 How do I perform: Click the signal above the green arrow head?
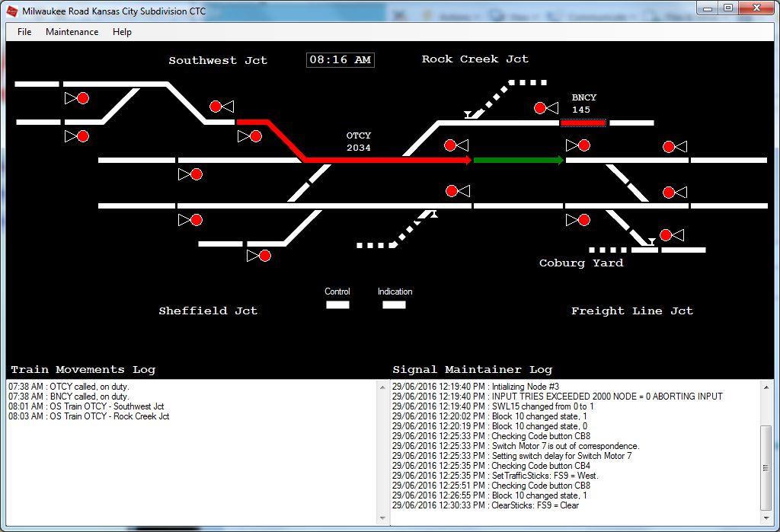pos(578,145)
